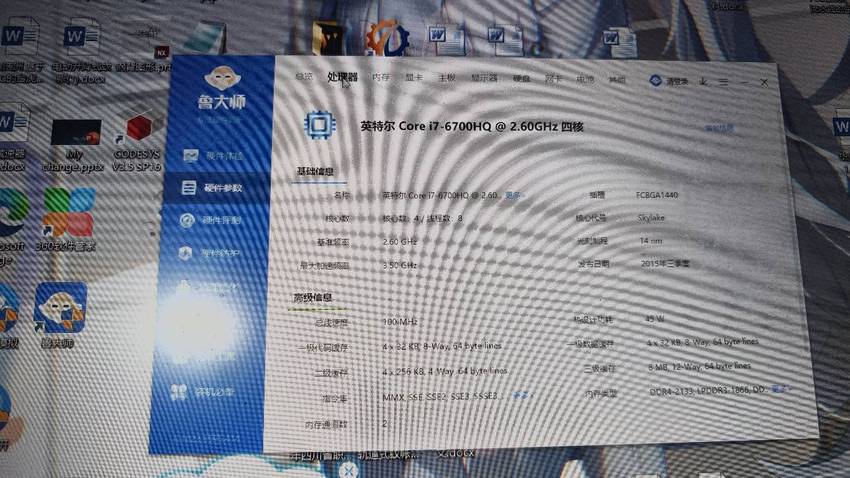Image resolution: width=850 pixels, height=478 pixels.
Task: Open the 显卡 graphics card tab
Action: (414, 77)
